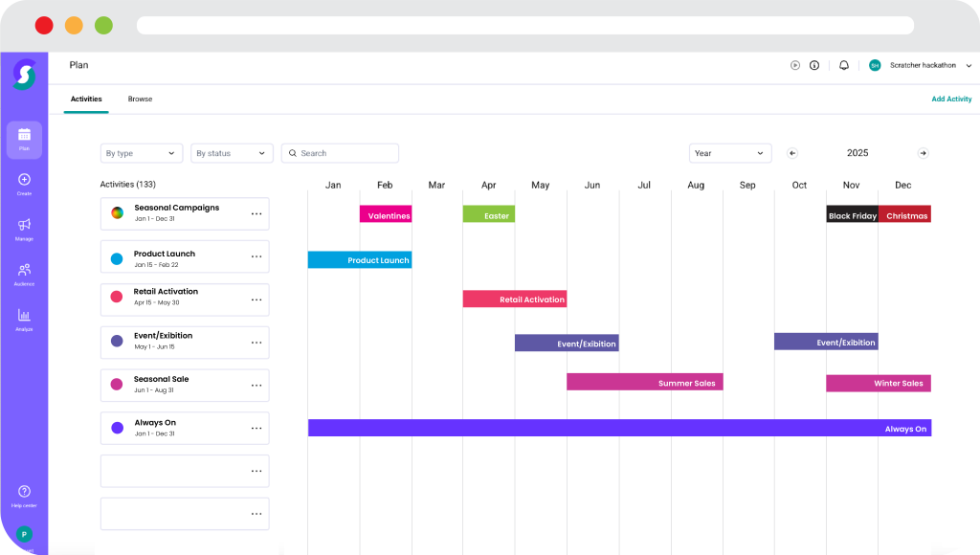This screenshot has width=980, height=555.
Task: Click the browser address bar
Action: (x=525, y=26)
